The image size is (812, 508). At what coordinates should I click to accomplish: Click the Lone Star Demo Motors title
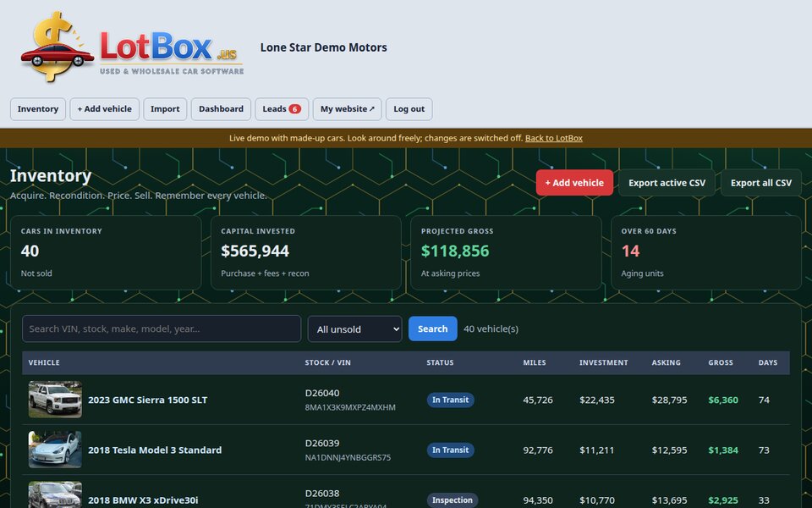tap(324, 47)
